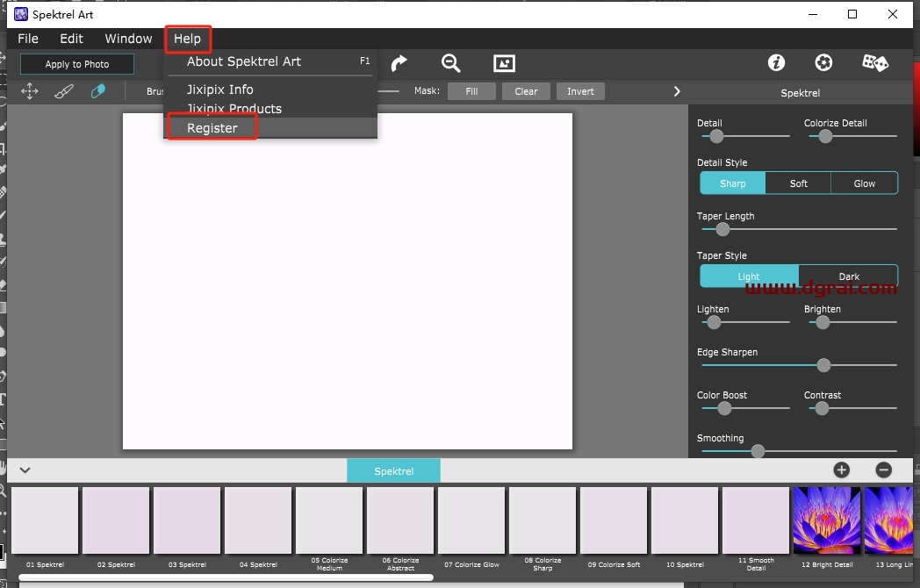This screenshot has width=920, height=588.
Task: Click the Apply to Photo button
Action: click(77, 64)
